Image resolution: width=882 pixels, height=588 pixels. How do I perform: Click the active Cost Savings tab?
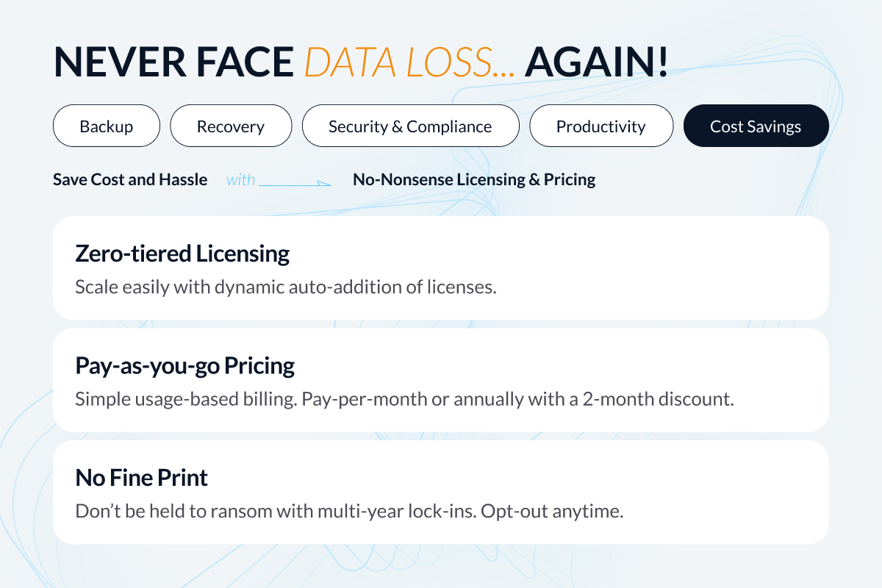[756, 126]
